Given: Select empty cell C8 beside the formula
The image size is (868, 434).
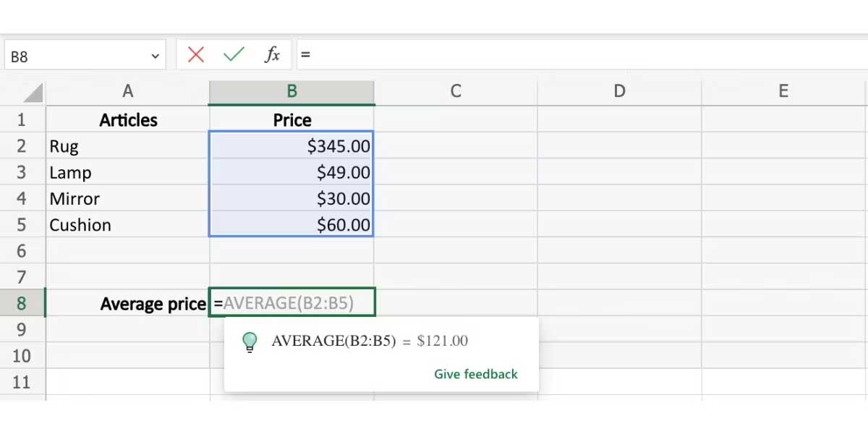Looking at the screenshot, I should 456,304.
